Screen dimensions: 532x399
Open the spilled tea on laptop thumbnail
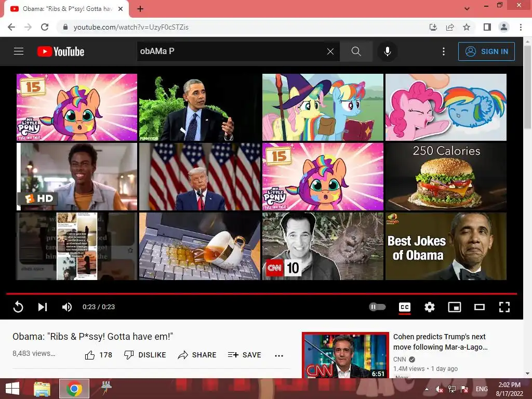(x=199, y=246)
